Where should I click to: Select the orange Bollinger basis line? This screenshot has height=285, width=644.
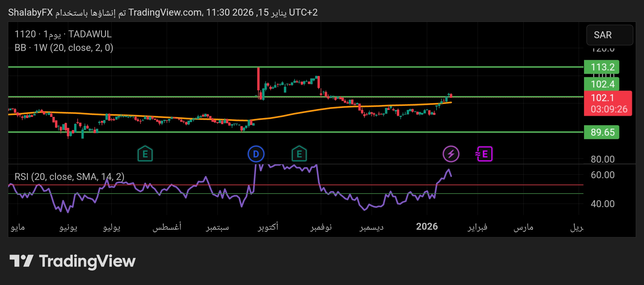[290, 114]
